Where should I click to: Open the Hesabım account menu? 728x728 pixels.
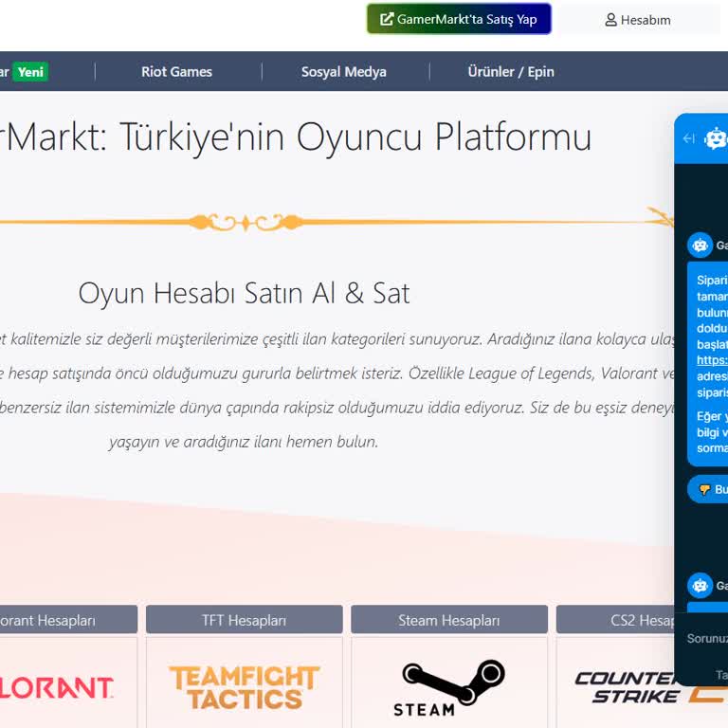(638, 20)
